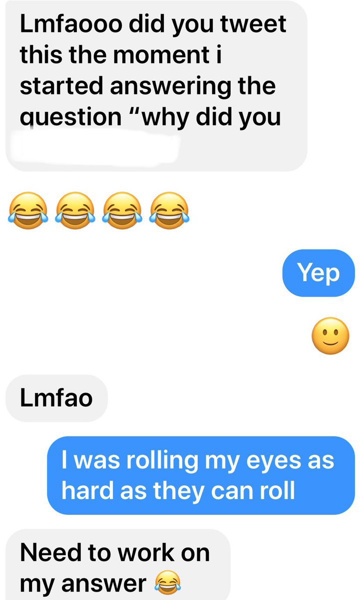Click the 'I was rolling my eyes' bubble
Screen dimensions: 364x600
pyautogui.click(x=201, y=475)
